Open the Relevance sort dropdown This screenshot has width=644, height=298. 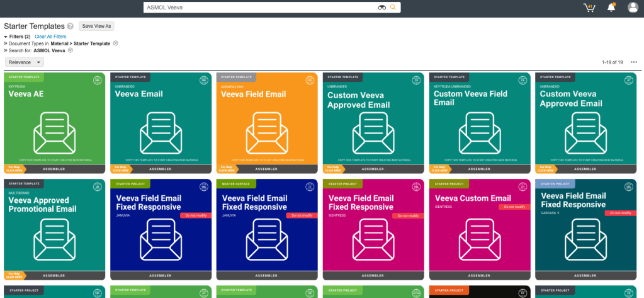(x=25, y=62)
